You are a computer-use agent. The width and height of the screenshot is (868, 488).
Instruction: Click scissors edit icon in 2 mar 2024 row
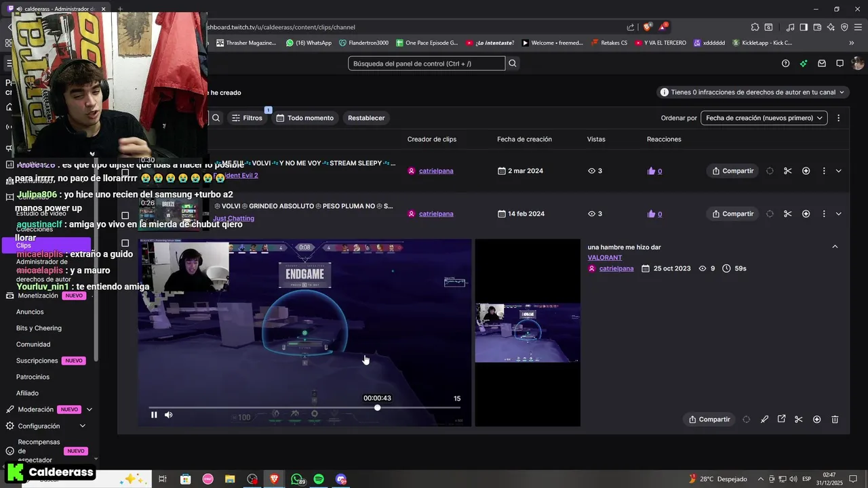pos(787,171)
